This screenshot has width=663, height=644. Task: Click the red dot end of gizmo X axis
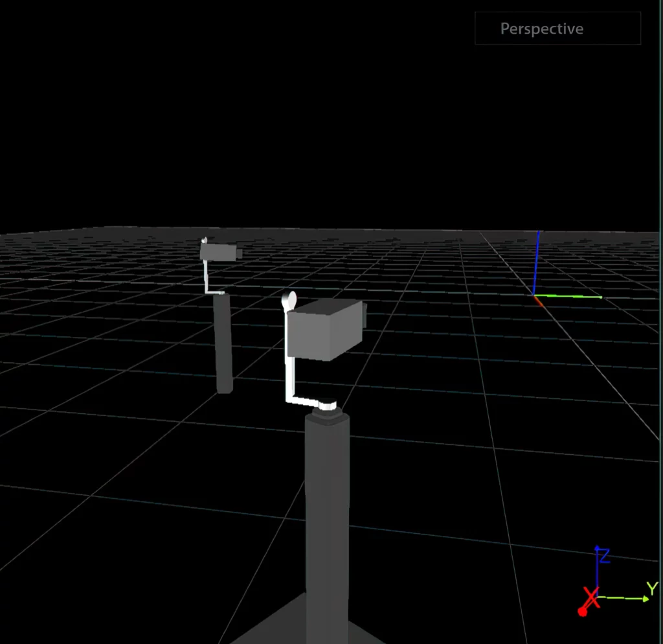coord(582,612)
